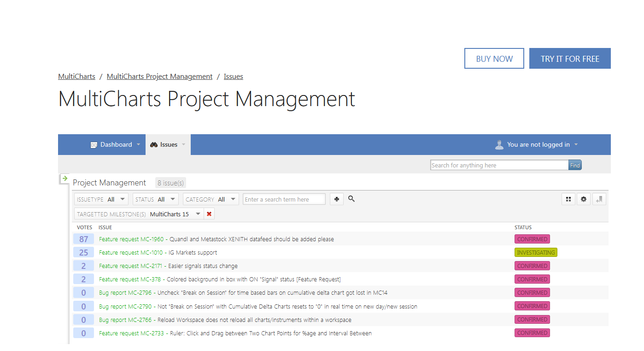Click the STATUS column header
644x351 pixels.
523,227
